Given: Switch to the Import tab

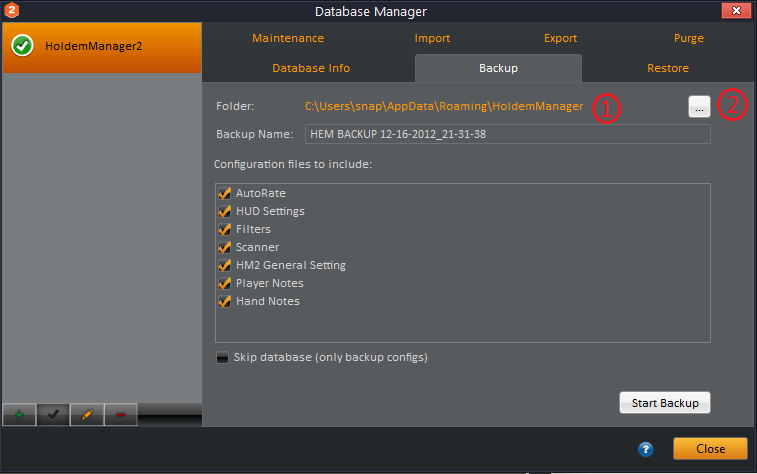Looking at the screenshot, I should (x=432, y=38).
